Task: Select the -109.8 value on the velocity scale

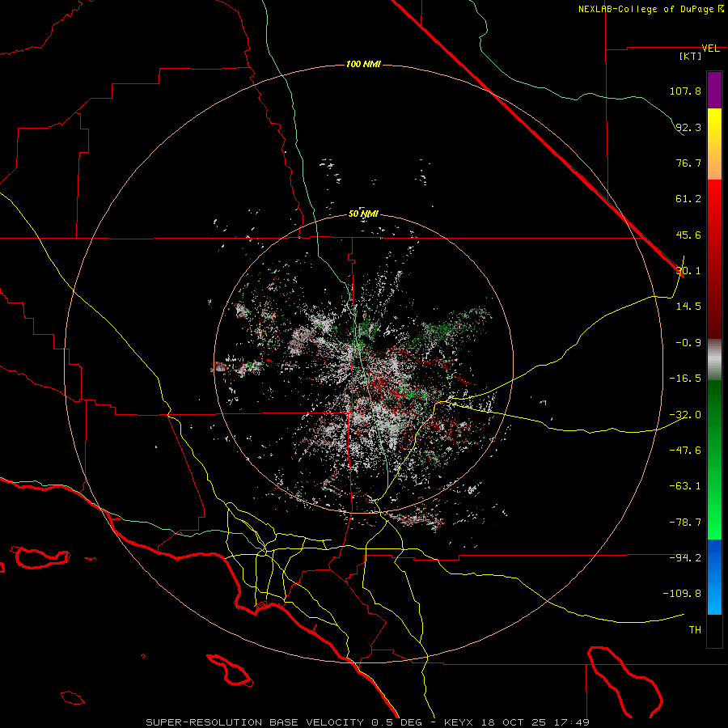Action: (682, 594)
